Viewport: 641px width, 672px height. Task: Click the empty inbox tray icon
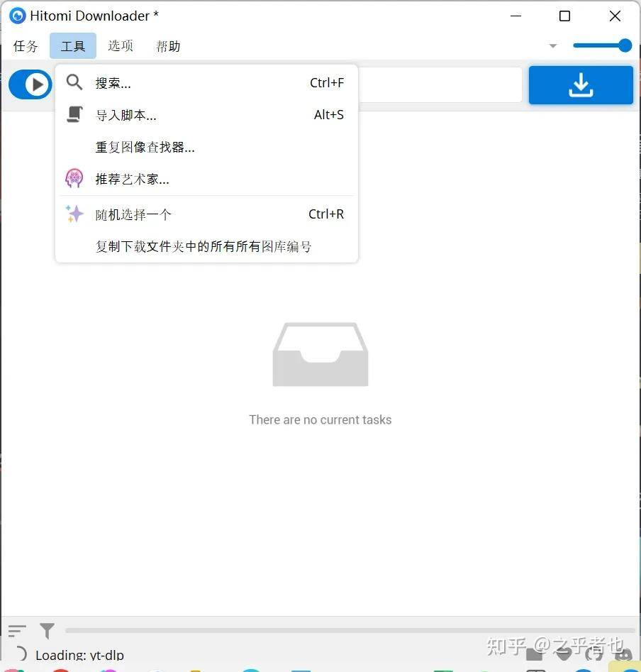click(320, 354)
